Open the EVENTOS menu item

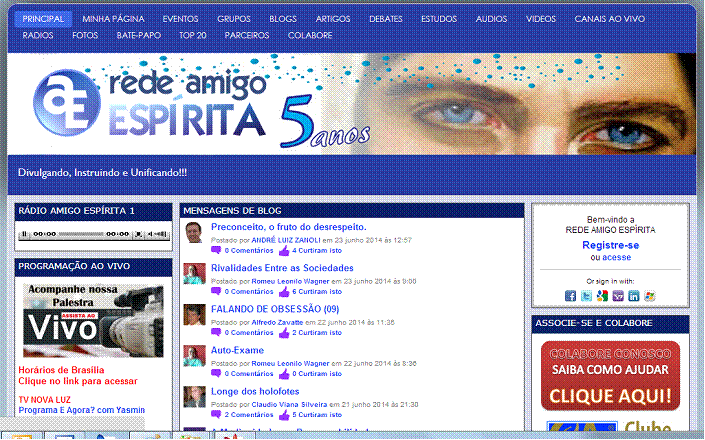click(180, 19)
